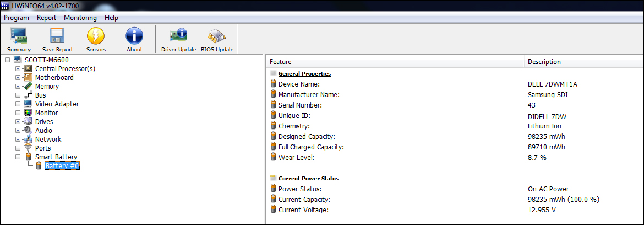Click the General Properties section icon

[273, 73]
